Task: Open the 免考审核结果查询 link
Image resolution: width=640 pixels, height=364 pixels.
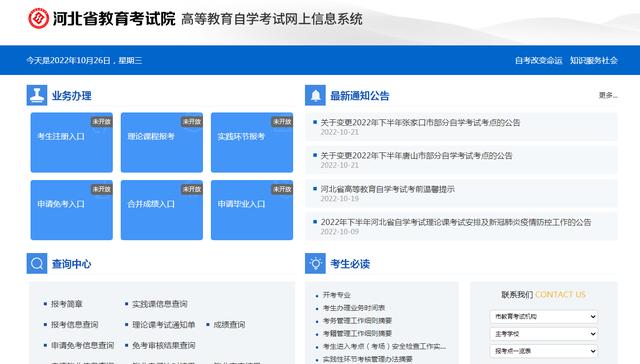Action: coord(163,345)
